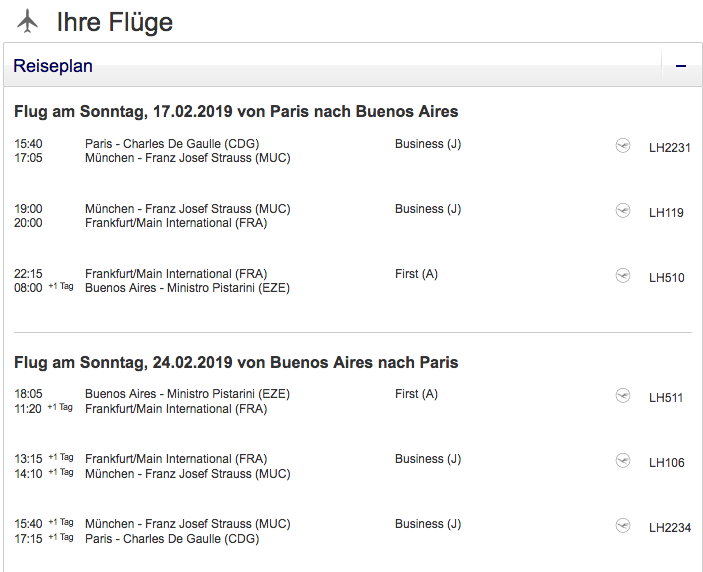Click Business (J) class for LH119
The width and height of the screenshot is (703, 572).
427,209
